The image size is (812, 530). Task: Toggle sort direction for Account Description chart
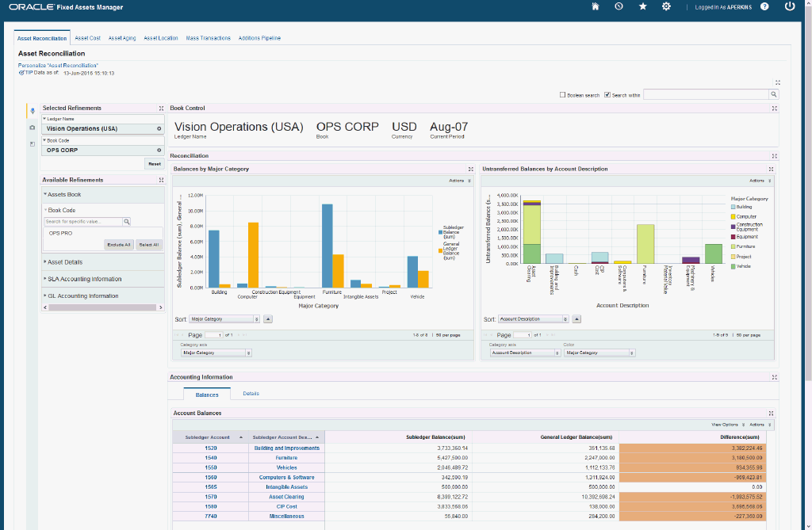(576, 318)
